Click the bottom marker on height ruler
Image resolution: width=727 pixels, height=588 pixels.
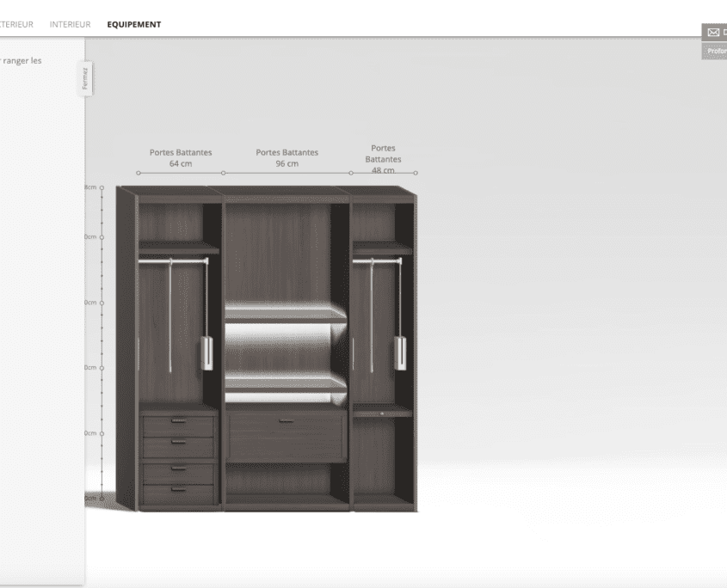coord(102,498)
